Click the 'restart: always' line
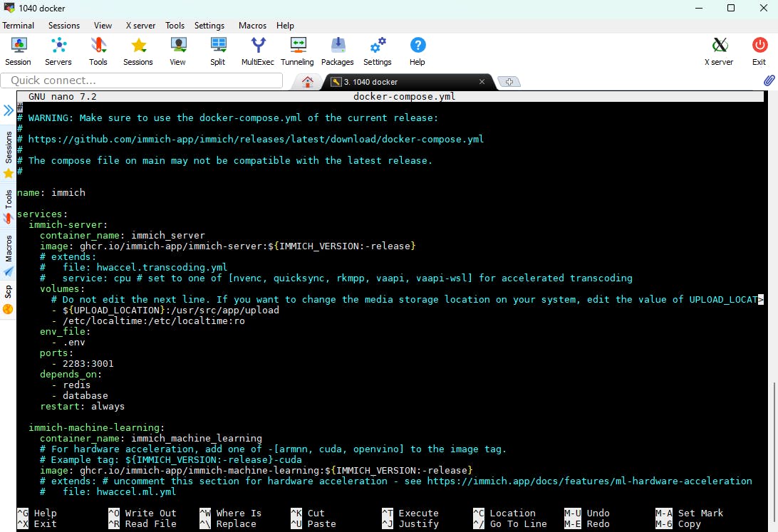This screenshot has height=532, width=778. click(x=83, y=406)
